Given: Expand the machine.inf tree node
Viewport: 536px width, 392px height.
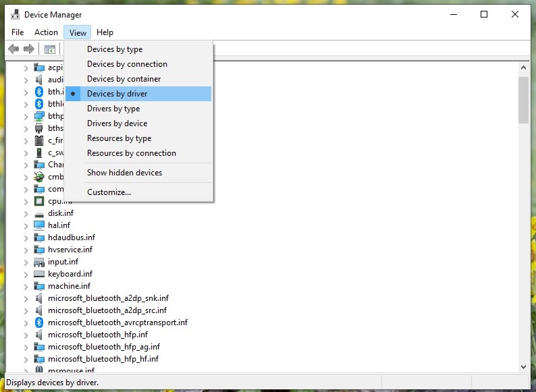Looking at the screenshot, I should 26,286.
